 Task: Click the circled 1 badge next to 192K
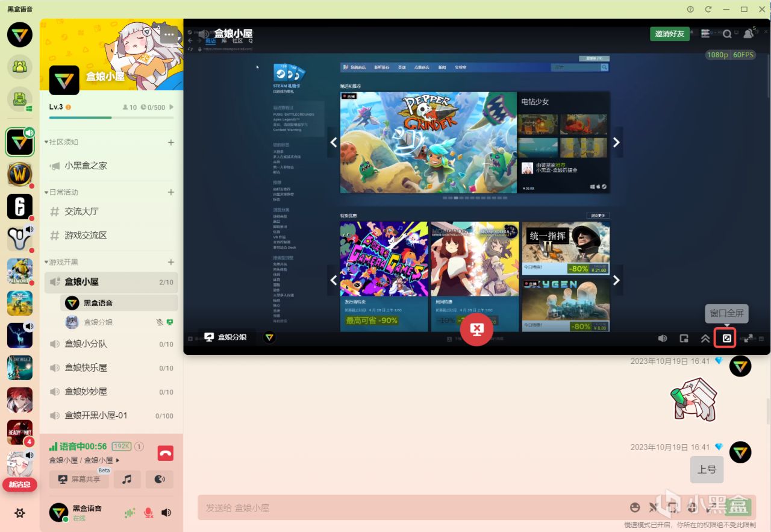pos(139,446)
